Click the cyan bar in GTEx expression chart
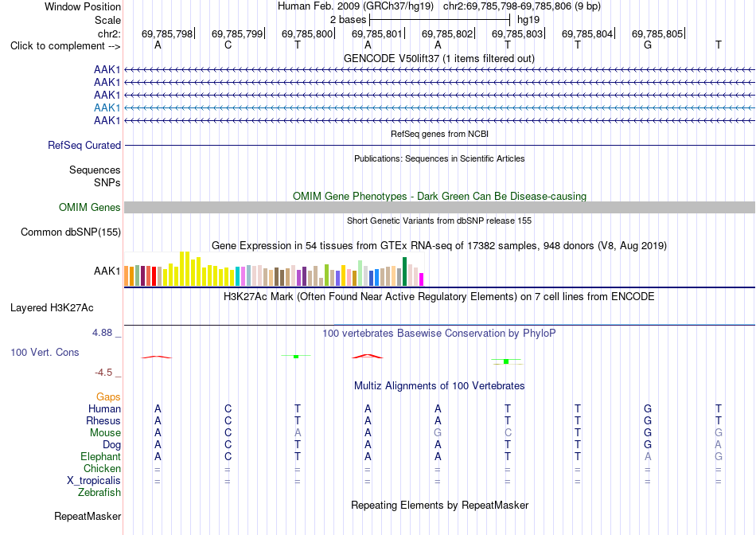 (238, 276)
